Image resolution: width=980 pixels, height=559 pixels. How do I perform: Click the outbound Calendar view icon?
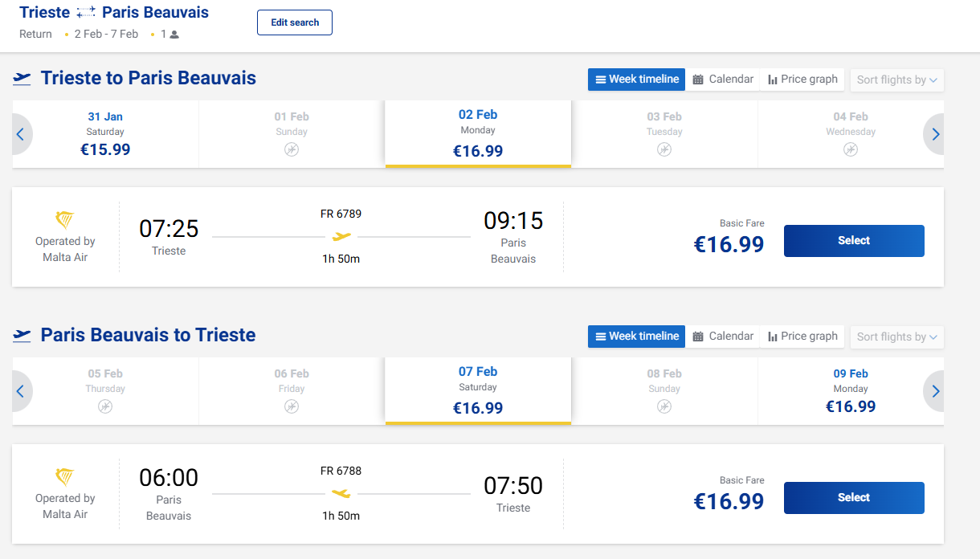click(x=698, y=80)
